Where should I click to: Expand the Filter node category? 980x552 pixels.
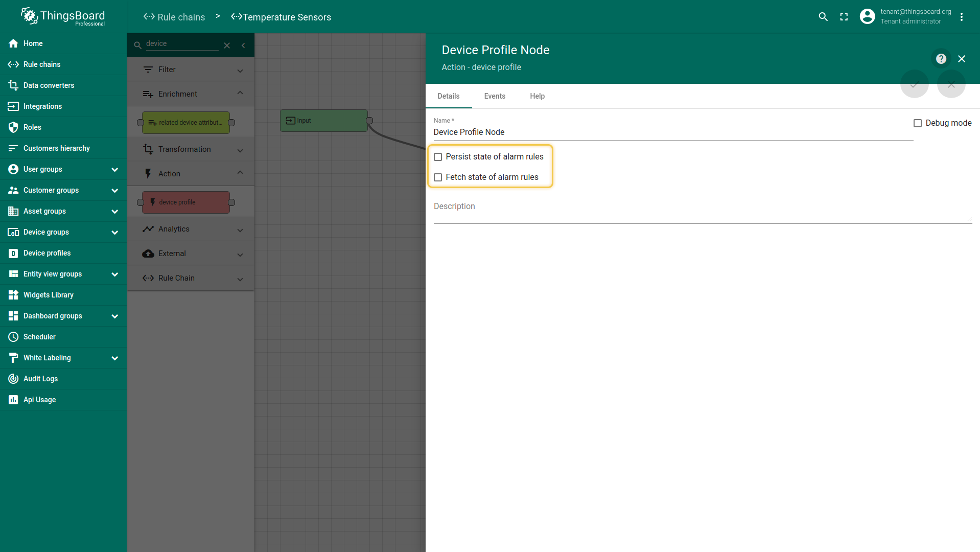coord(191,70)
